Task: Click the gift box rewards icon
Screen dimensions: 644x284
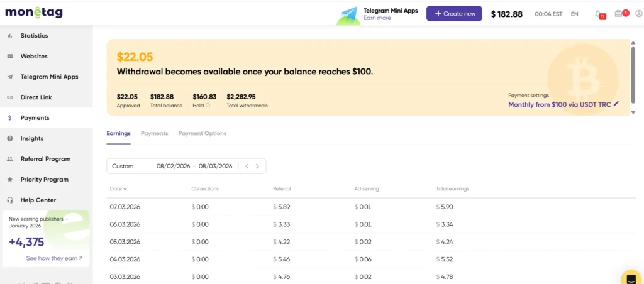Action: pyautogui.click(x=619, y=14)
